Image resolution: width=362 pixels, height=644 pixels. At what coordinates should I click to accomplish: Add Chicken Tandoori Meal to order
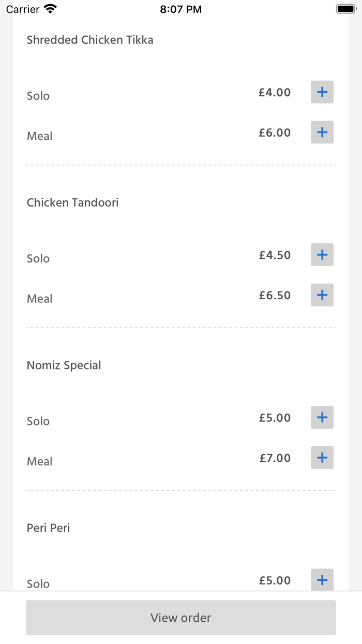click(322, 295)
